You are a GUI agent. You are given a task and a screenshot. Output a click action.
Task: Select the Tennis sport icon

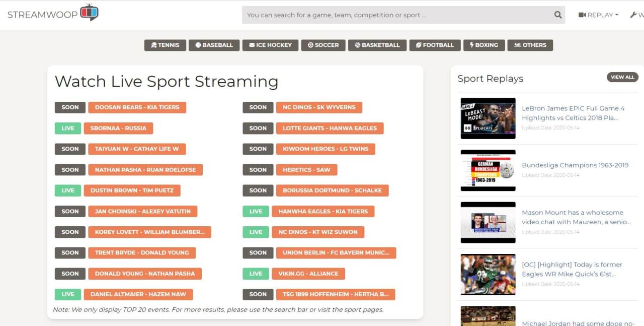(153, 45)
